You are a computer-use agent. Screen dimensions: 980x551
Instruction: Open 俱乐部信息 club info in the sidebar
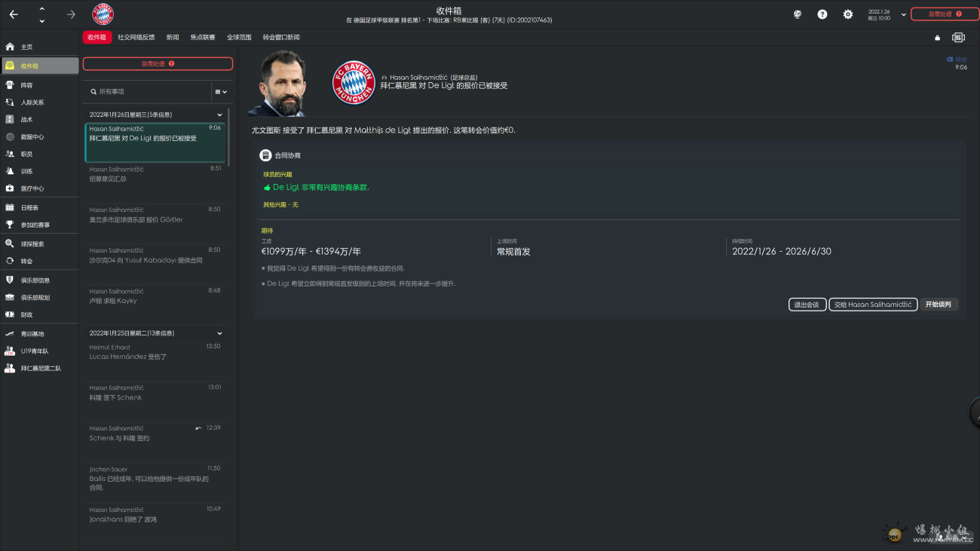pos(39,280)
